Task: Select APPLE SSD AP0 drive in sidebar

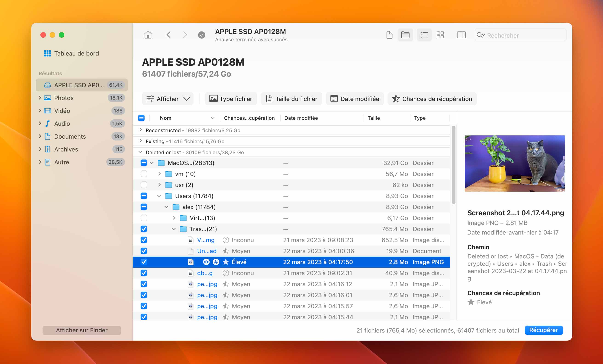Action: 82,85
